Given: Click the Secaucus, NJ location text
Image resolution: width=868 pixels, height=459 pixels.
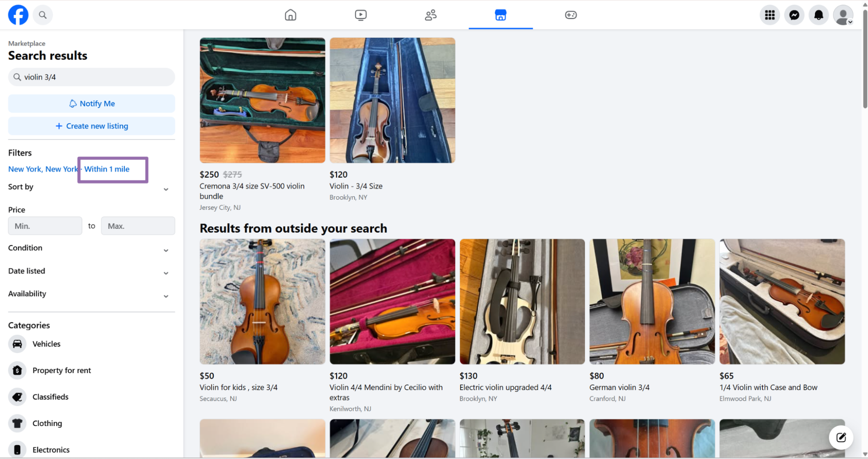Looking at the screenshot, I should pos(218,399).
